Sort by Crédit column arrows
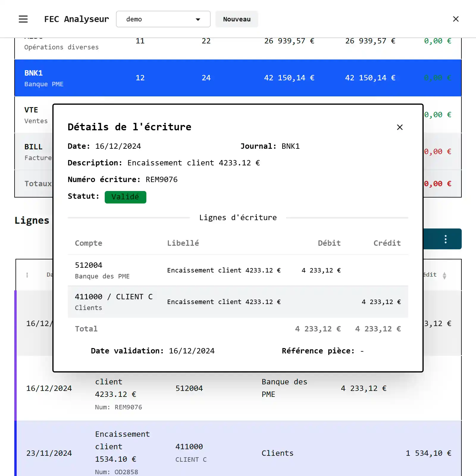476x476 pixels. point(444,275)
